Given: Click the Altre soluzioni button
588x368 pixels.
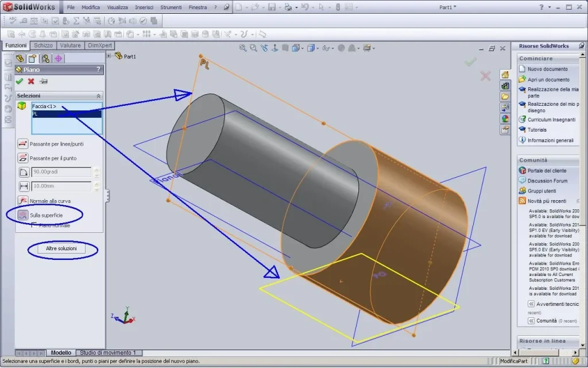Looking at the screenshot, I should pos(61,248).
